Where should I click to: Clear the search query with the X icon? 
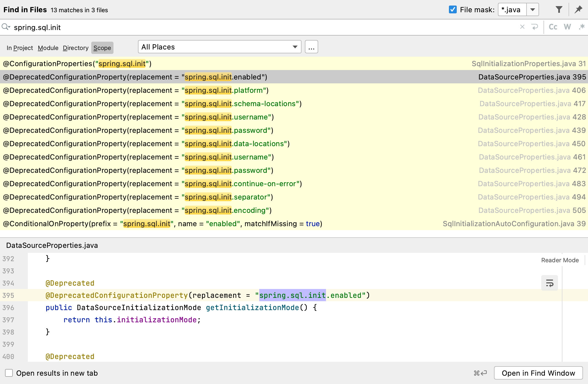[x=522, y=27]
